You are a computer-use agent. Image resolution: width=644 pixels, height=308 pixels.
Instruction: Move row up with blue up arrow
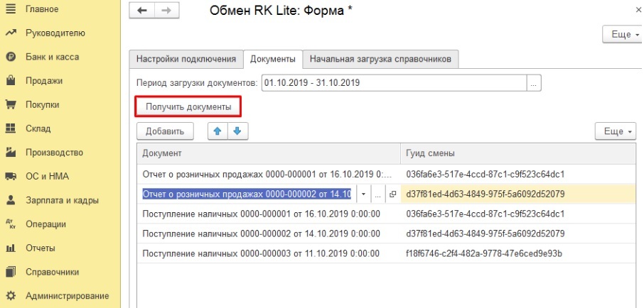click(218, 131)
